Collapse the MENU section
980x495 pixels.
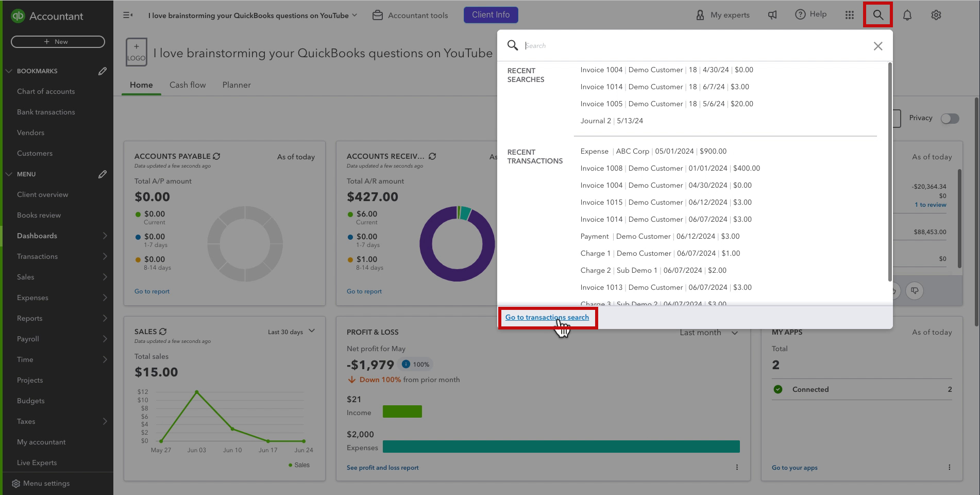(x=9, y=174)
